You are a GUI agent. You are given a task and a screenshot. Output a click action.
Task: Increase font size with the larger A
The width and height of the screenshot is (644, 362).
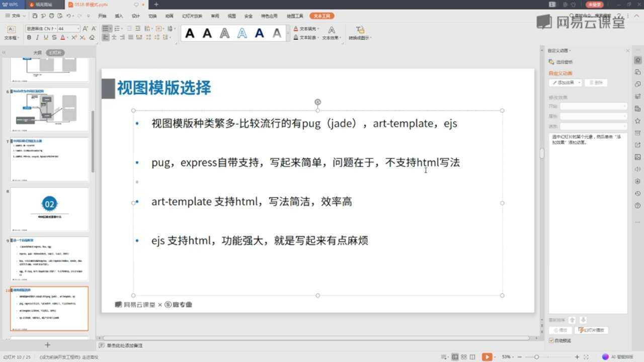85,29
